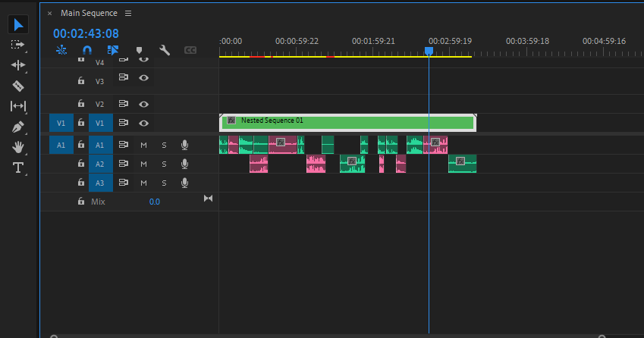Toggle A1 track targeting

tap(101, 146)
